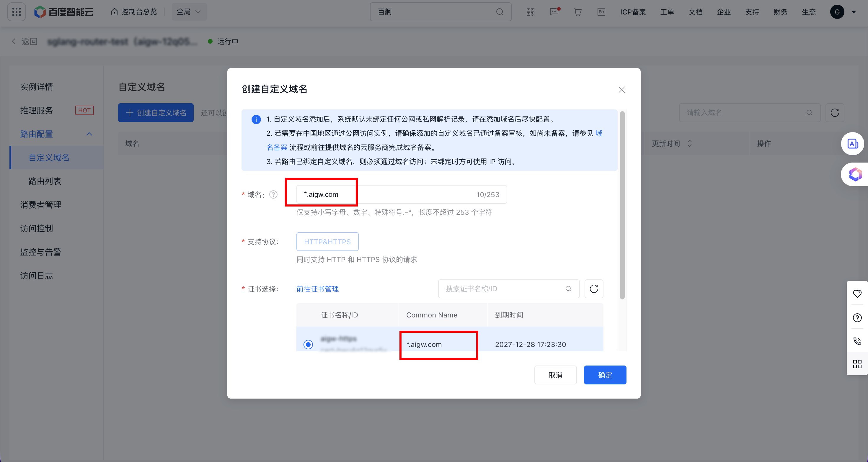Open the phone support floating icon

[x=857, y=341]
